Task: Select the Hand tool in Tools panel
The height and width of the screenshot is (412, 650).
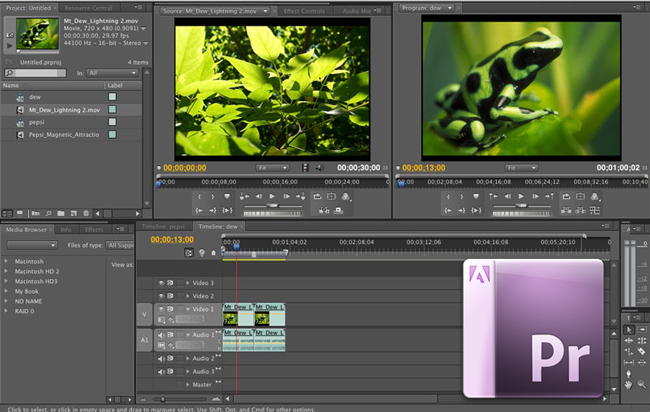Action: (628, 385)
